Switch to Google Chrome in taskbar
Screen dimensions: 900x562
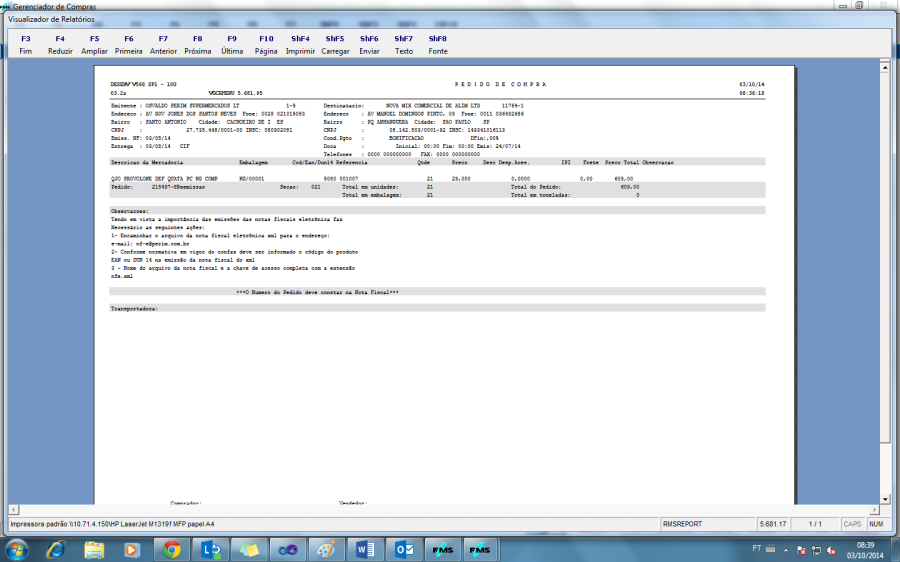coord(171,550)
